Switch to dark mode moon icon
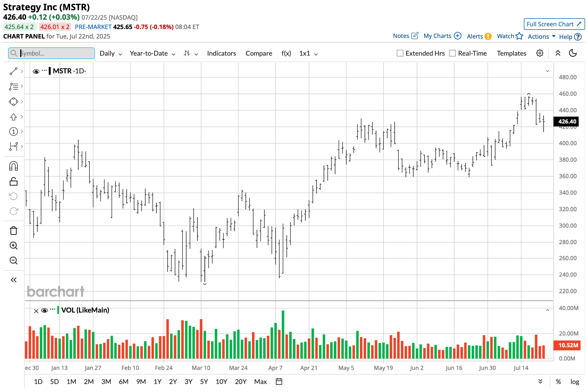 pyautogui.click(x=573, y=53)
